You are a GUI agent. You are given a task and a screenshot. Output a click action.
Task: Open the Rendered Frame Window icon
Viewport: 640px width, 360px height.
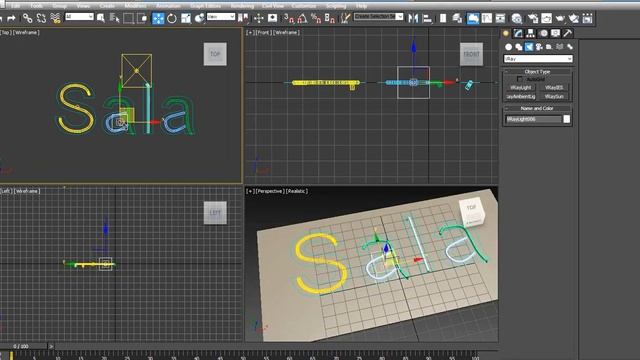click(546, 18)
